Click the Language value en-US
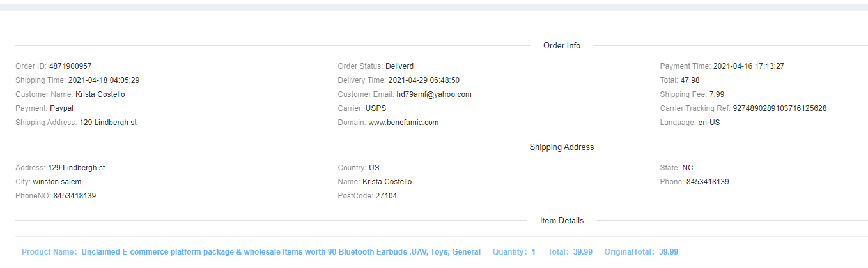Viewport: 868px width, 268px height. [709, 123]
